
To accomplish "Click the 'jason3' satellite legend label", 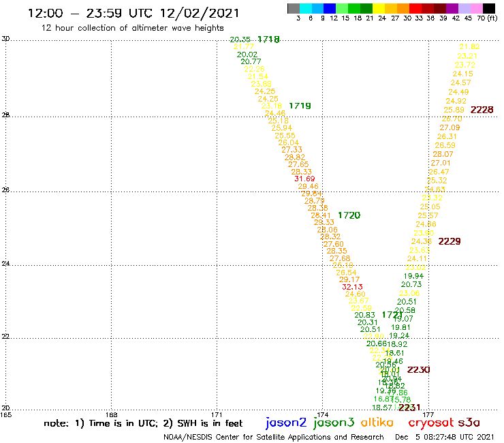I will tap(334, 423).
